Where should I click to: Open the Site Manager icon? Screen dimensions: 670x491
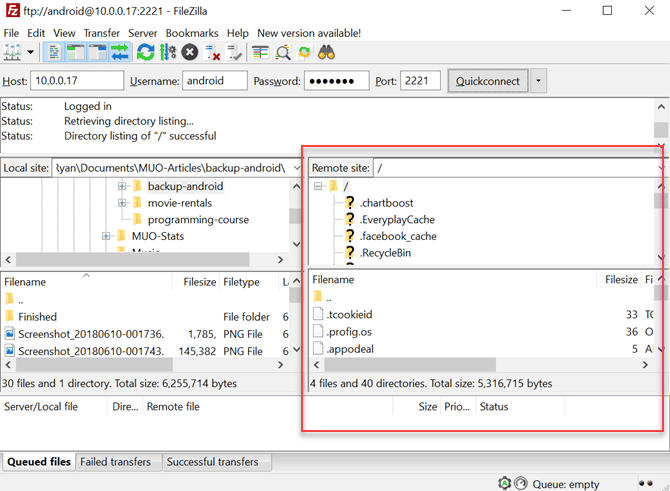pyautogui.click(x=13, y=52)
